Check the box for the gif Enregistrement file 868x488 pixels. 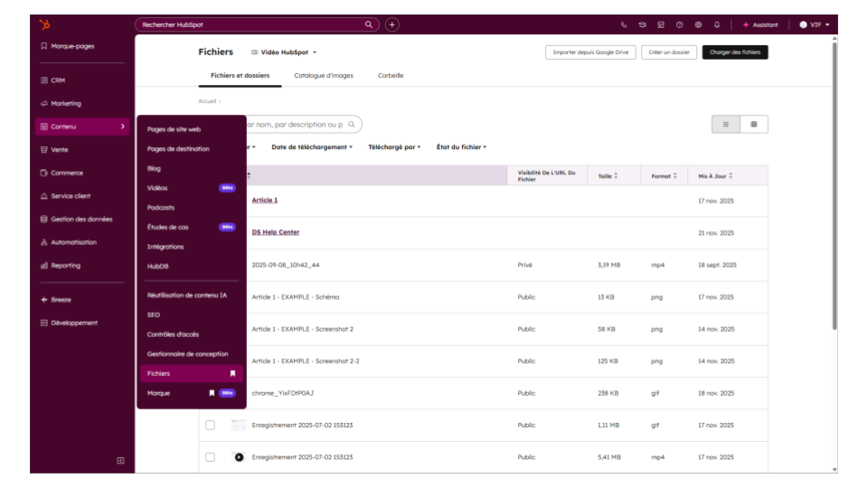[x=210, y=425]
